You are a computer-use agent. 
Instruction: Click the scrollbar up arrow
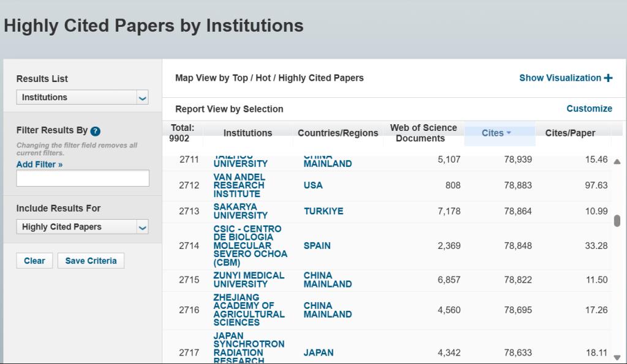tap(617, 162)
